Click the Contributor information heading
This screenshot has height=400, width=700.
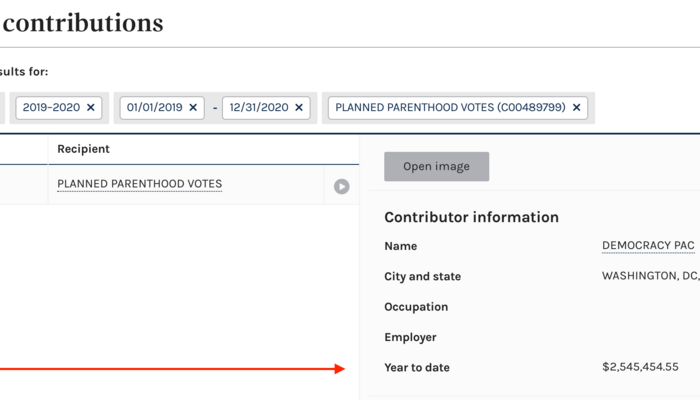[471, 217]
